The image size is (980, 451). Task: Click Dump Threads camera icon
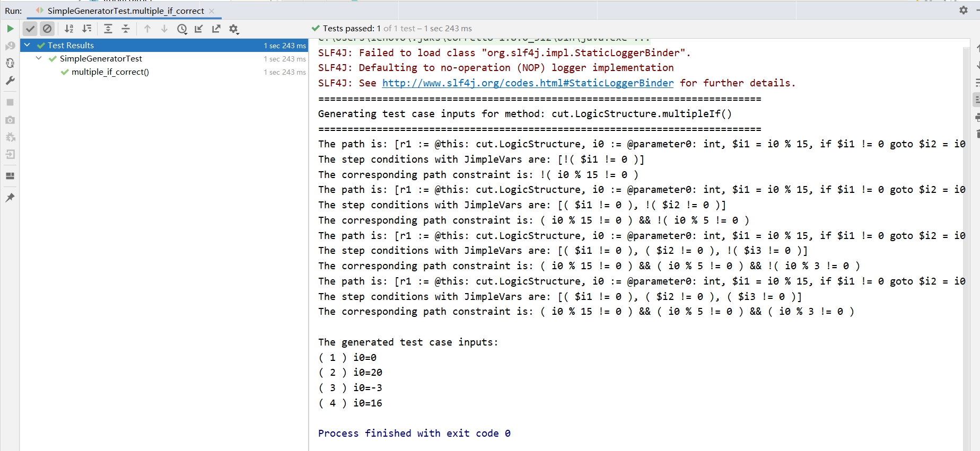coord(10,120)
